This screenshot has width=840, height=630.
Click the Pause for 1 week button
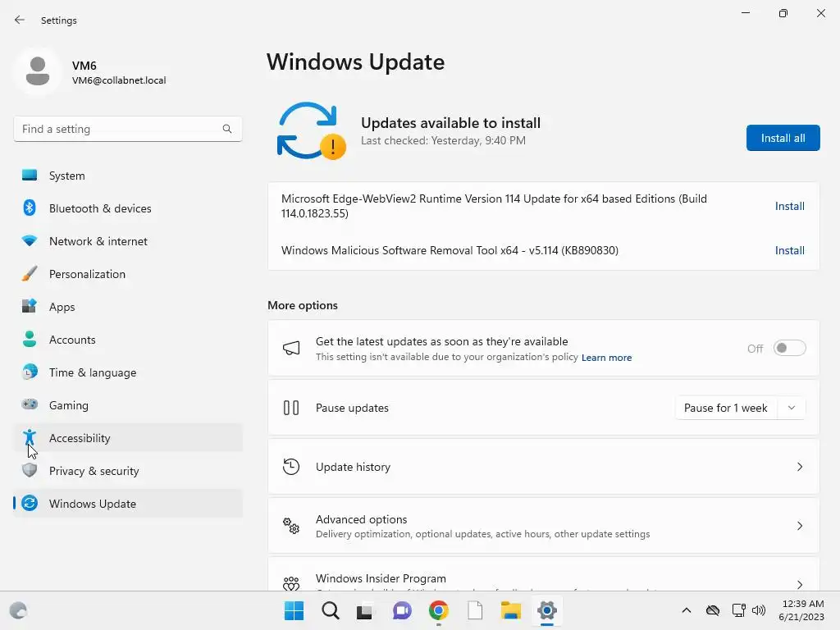pyautogui.click(x=726, y=408)
